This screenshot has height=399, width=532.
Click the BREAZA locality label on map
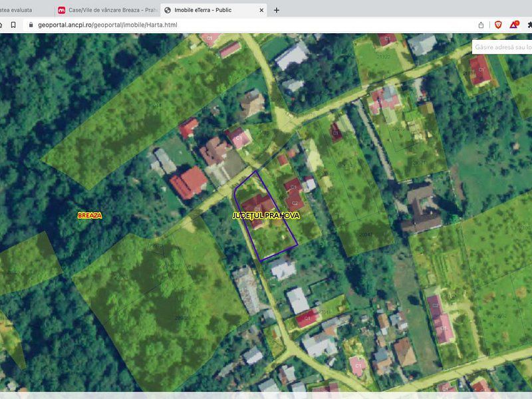90,215
